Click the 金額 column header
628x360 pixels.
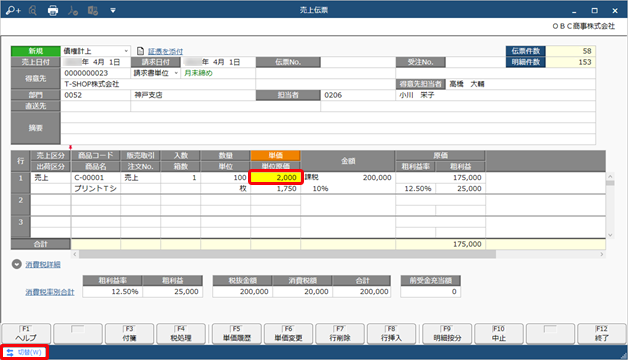[x=348, y=161]
